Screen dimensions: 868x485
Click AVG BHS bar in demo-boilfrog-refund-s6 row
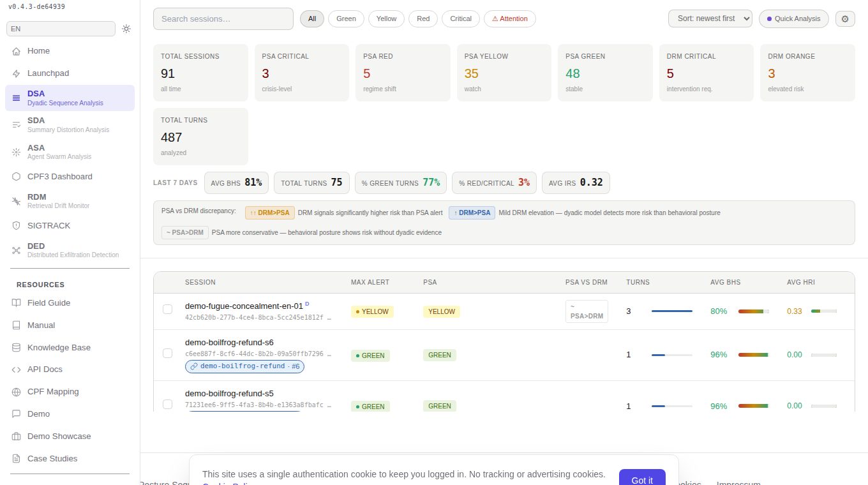[754, 354]
